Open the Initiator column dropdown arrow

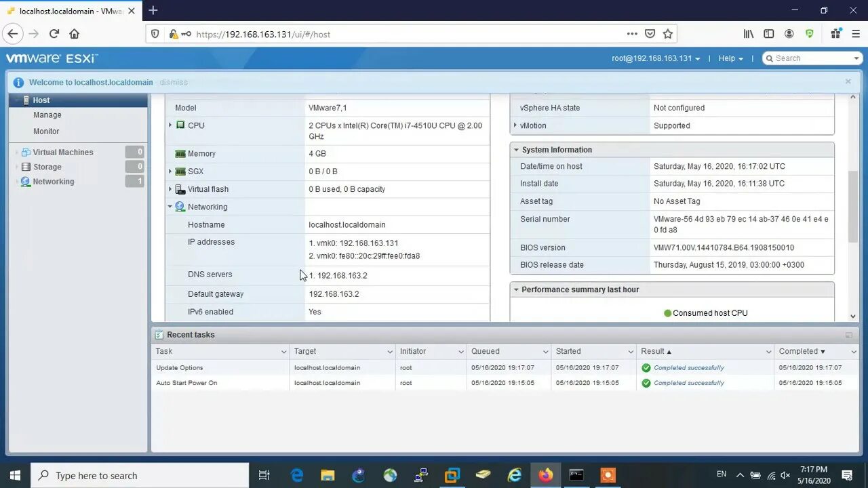tap(460, 352)
